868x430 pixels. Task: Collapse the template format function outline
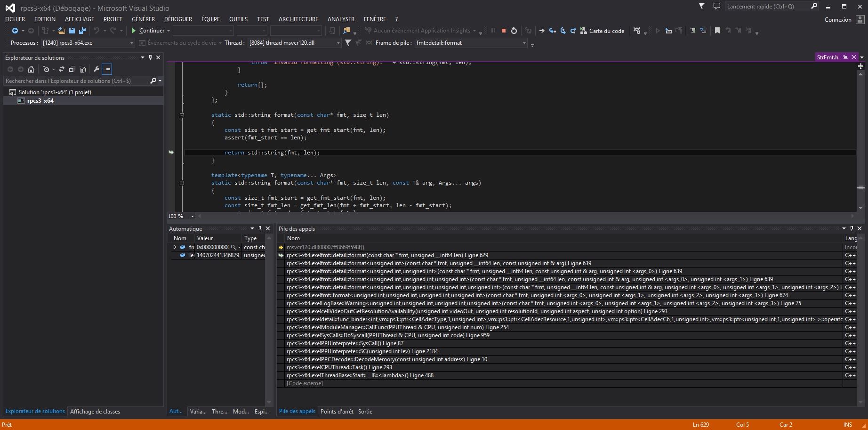coord(182,183)
